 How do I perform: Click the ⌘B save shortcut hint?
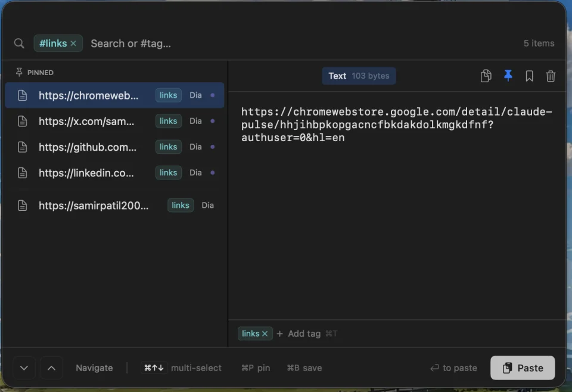pos(304,368)
